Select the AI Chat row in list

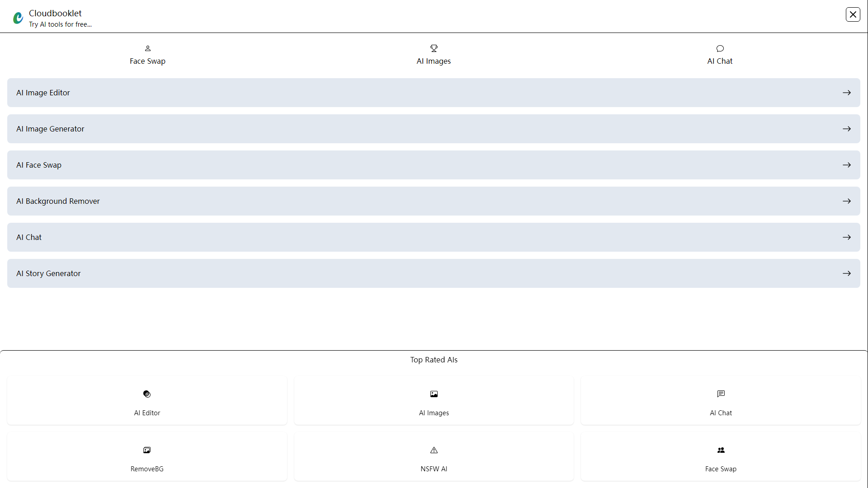coord(434,237)
